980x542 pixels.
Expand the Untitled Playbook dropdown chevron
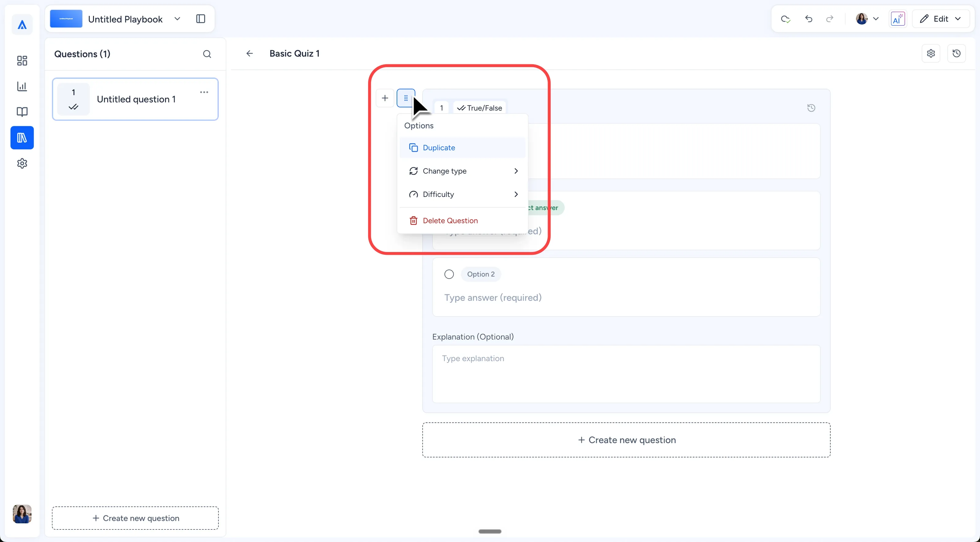(x=177, y=19)
